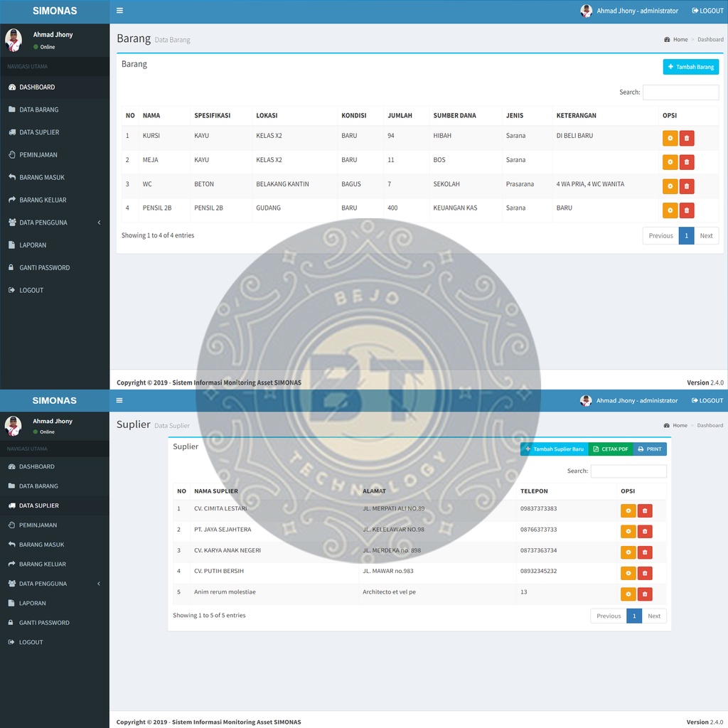728x728 pixels.
Task: Click SIMONAS logo in Barang page header
Action: 55,11
